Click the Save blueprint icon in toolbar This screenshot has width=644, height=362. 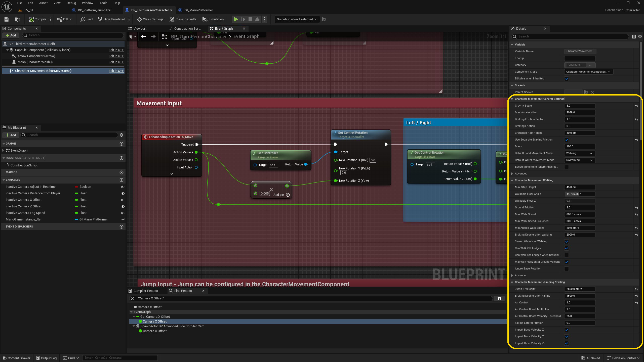7,19
